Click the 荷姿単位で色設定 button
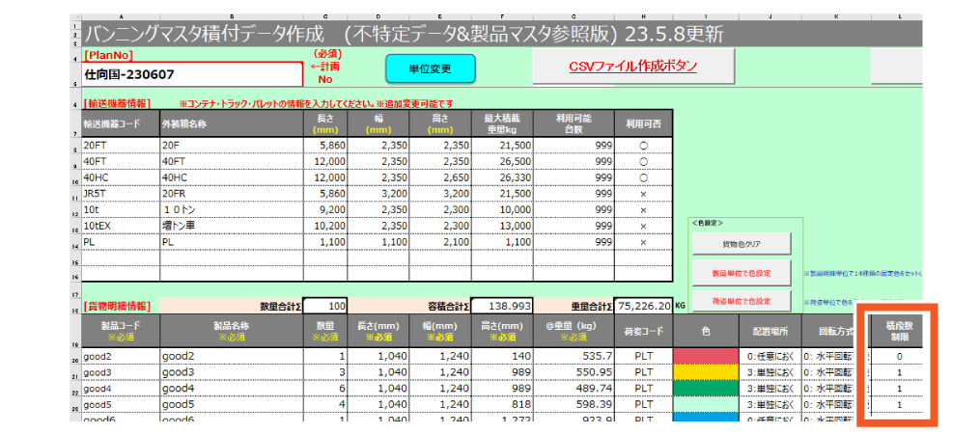The width and height of the screenshot is (980, 434). coord(741,301)
